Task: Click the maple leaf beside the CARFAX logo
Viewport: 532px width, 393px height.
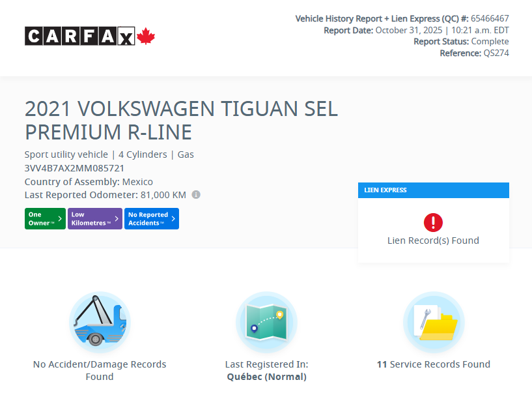Action: click(146, 36)
